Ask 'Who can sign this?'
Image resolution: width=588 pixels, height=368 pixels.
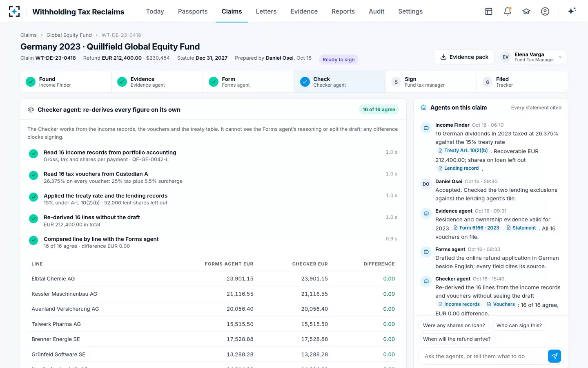(x=519, y=325)
